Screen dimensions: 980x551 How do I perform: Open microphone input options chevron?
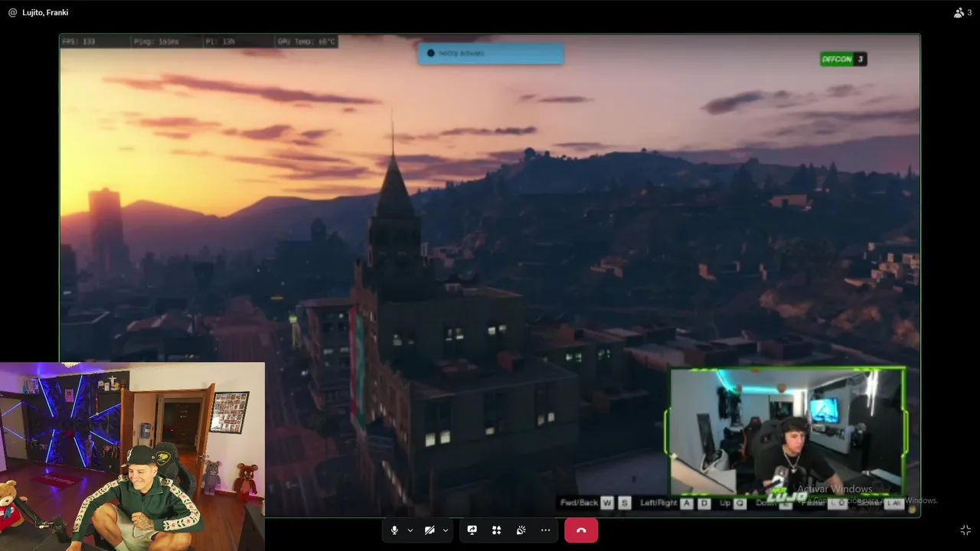(x=410, y=530)
